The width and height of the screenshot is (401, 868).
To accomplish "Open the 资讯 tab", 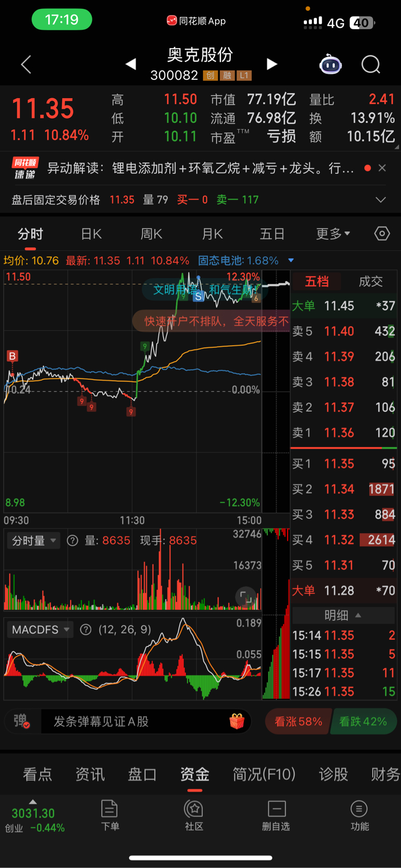I will [90, 774].
